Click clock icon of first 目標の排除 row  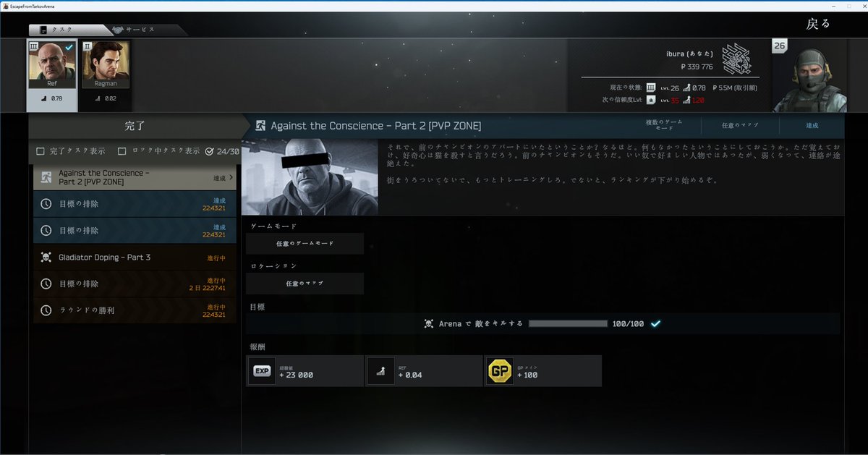click(x=46, y=204)
